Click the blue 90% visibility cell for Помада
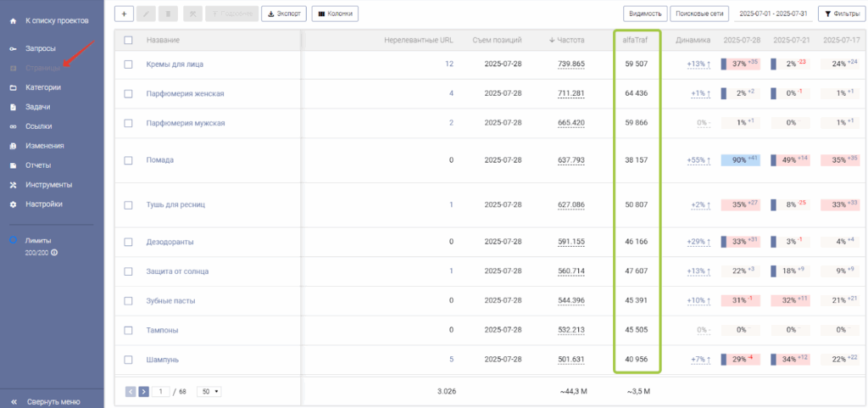 (740, 159)
